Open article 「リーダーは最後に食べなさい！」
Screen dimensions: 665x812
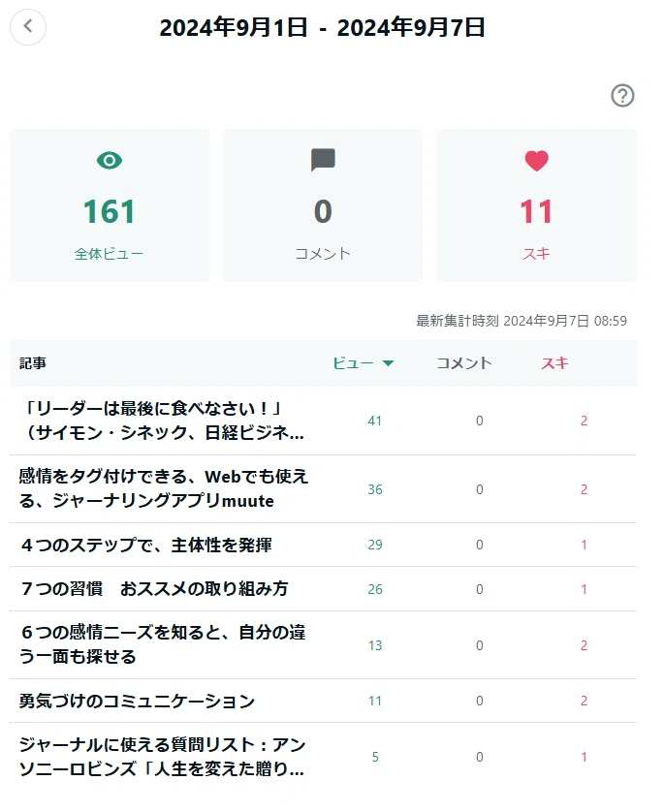click(162, 421)
